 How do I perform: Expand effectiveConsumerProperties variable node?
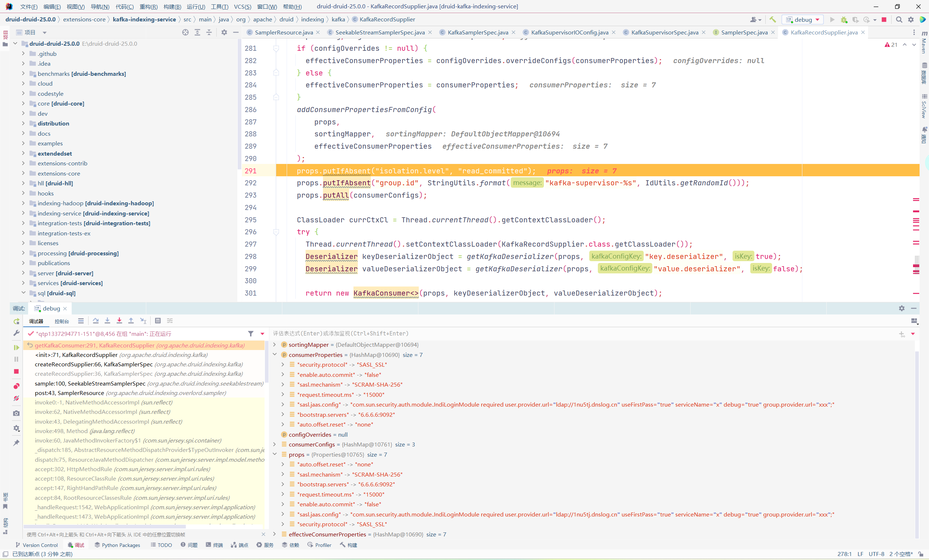pyautogui.click(x=274, y=534)
